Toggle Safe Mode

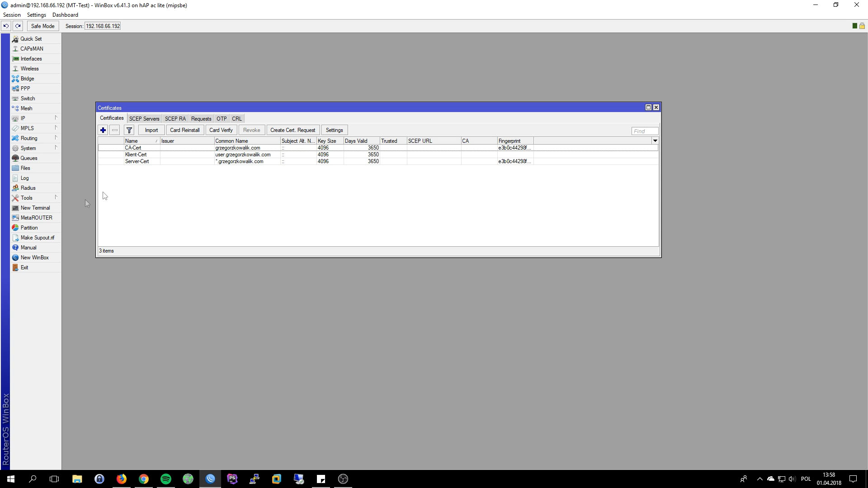42,26
